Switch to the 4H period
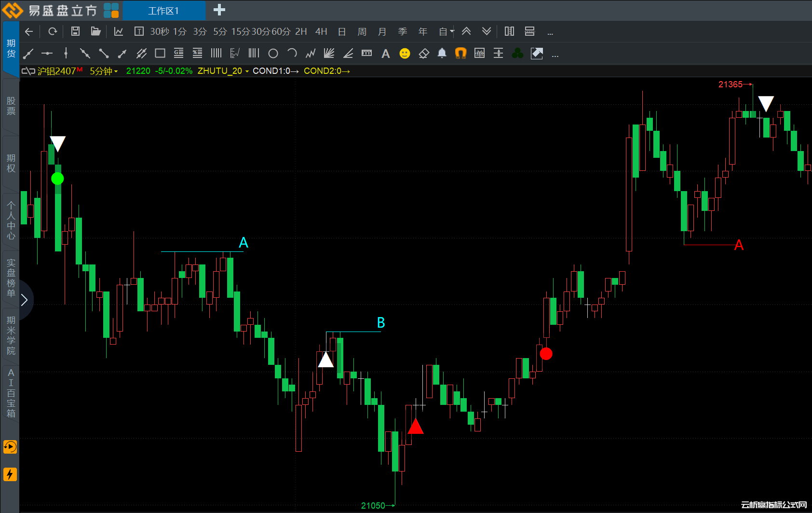 [x=321, y=32]
